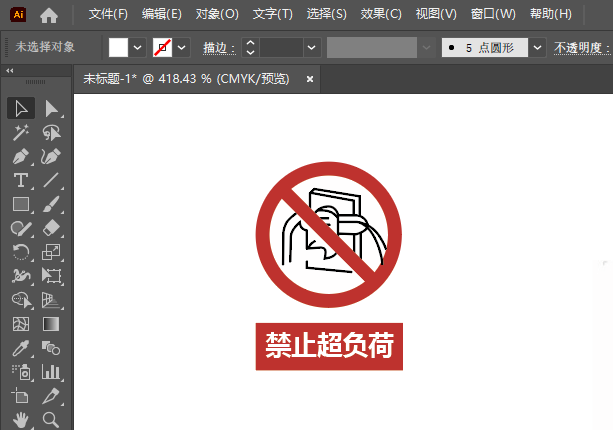Select the Column Graph tool

point(51,372)
